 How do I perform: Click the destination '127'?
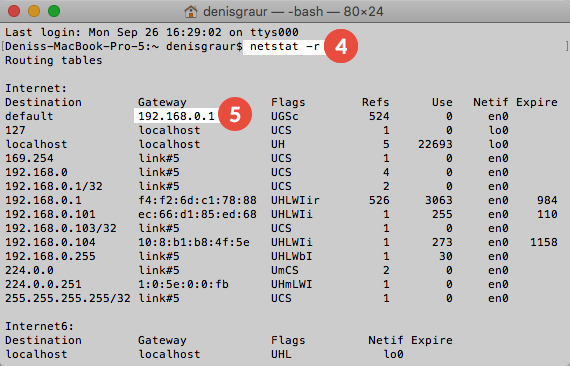[x=16, y=130]
